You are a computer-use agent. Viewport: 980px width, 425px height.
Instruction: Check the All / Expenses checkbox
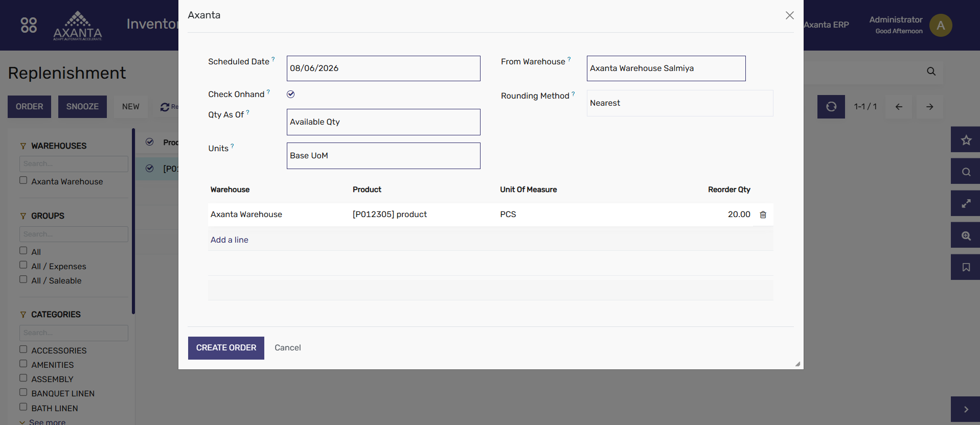point(23,265)
